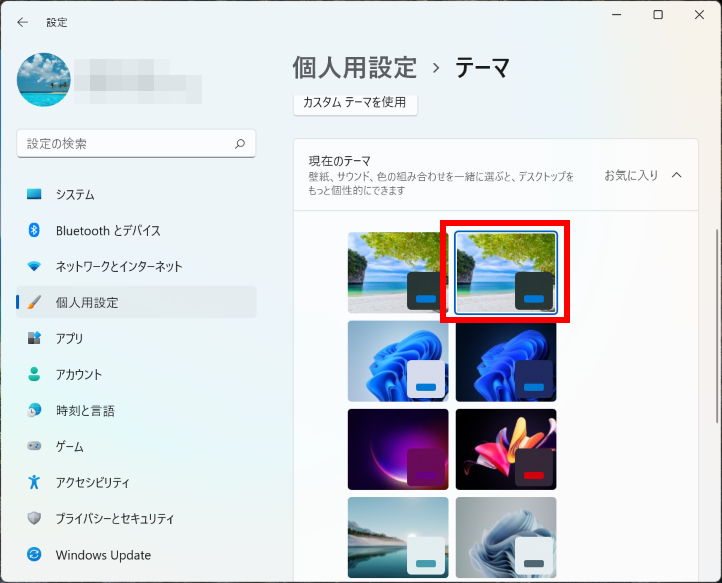Image resolution: width=722 pixels, height=583 pixels.
Task: Click the ゲーム controller icon
Action: 34,446
